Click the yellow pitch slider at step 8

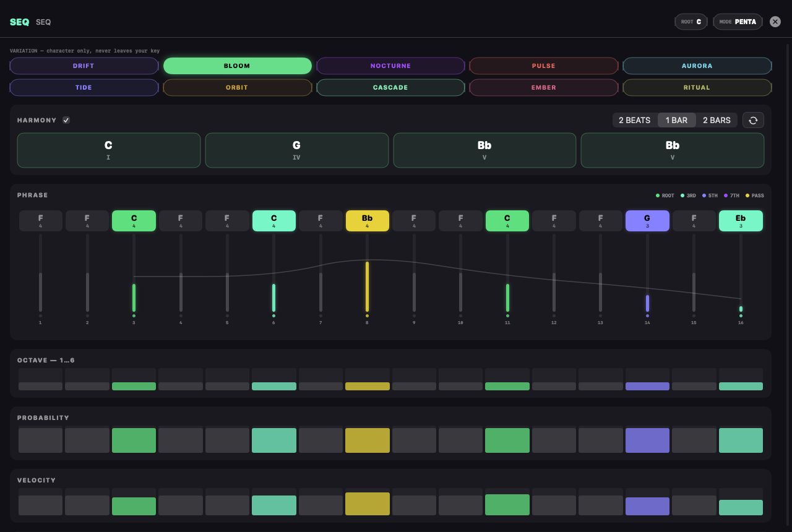(368, 273)
